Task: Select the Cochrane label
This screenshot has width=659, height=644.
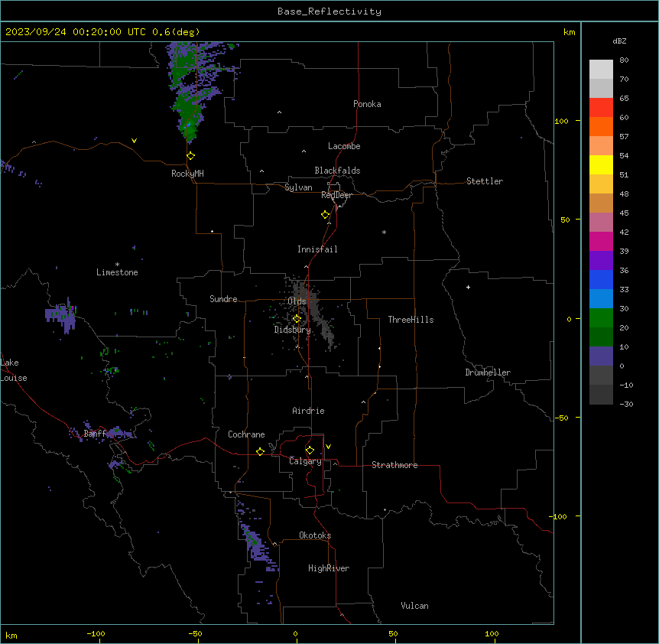Action: 246,434
